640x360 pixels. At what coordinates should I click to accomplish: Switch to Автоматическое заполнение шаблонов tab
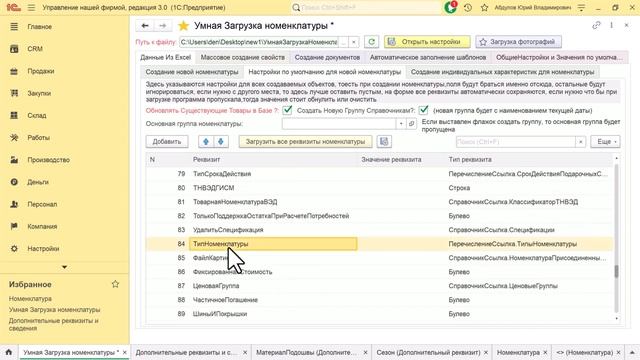(x=428, y=58)
